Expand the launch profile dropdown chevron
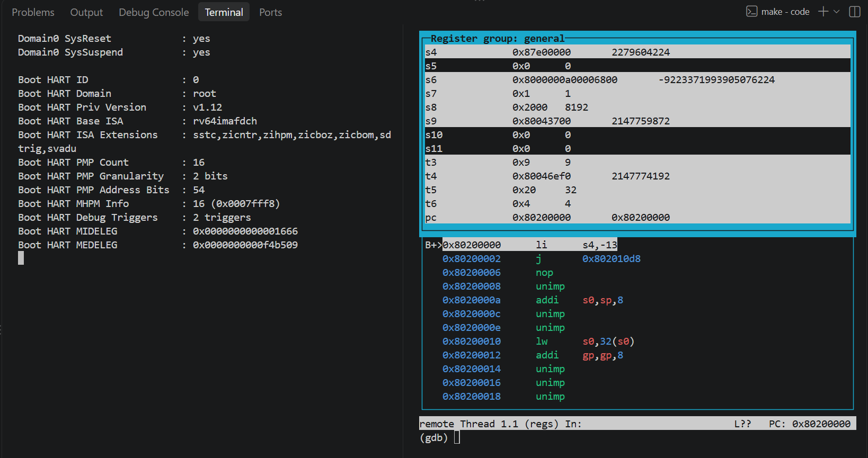The image size is (868, 458). 837,12
